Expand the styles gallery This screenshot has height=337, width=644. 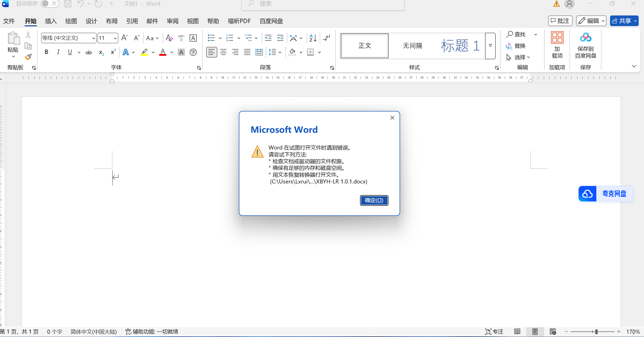(x=490, y=46)
